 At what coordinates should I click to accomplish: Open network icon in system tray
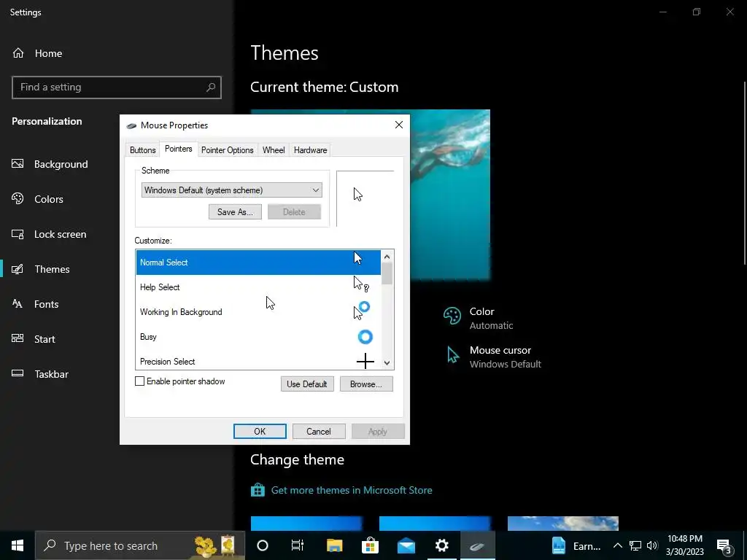click(635, 545)
